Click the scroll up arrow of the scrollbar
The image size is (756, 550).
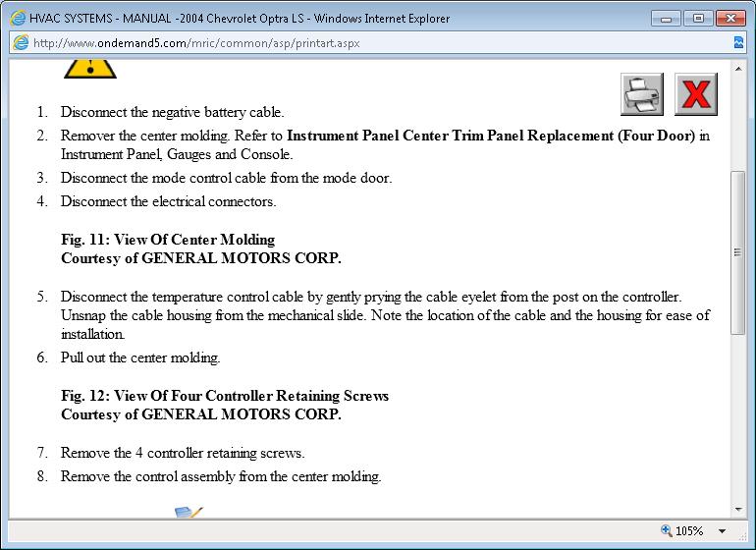coord(738,69)
